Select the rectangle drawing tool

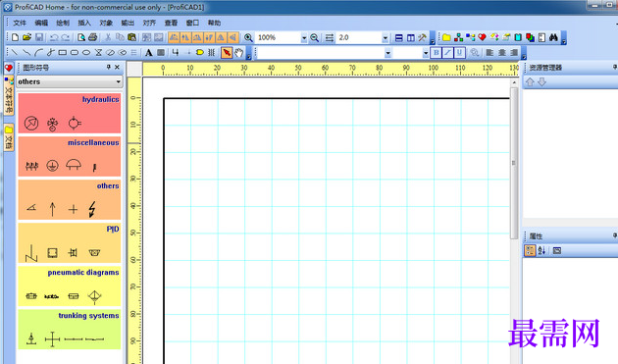pos(62,52)
